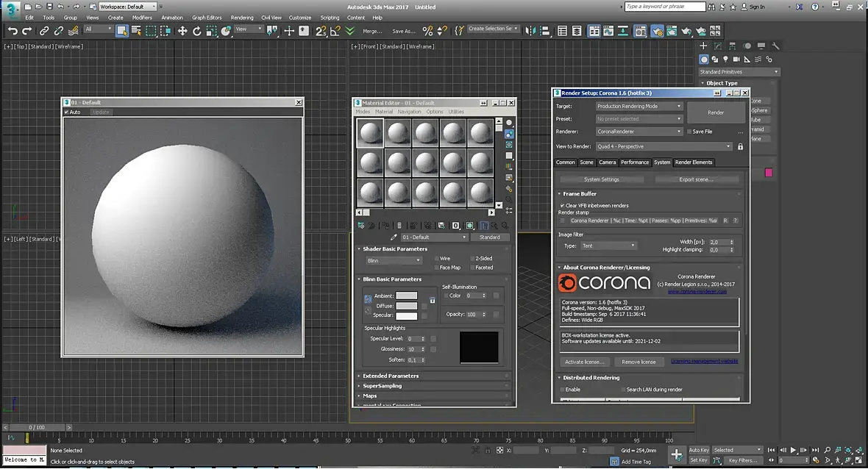This screenshot has width=868, height=469.
Task: Activate the Select and Rotate tool
Action: tap(197, 31)
